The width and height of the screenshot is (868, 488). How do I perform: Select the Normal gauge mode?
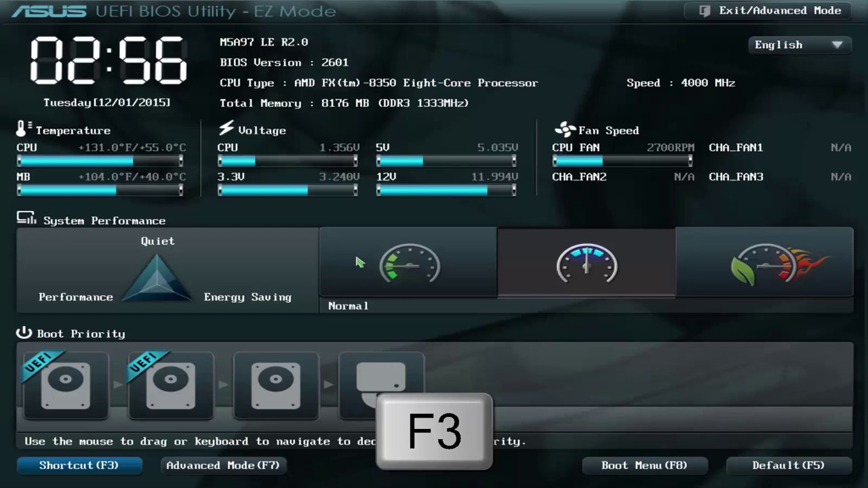(x=587, y=262)
